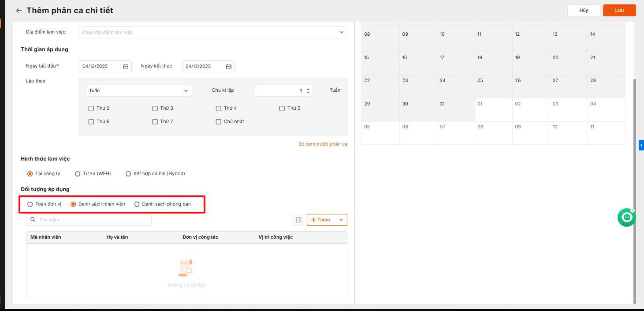Select day 30 in the calendar
This screenshot has height=311, width=644.
[418, 110]
